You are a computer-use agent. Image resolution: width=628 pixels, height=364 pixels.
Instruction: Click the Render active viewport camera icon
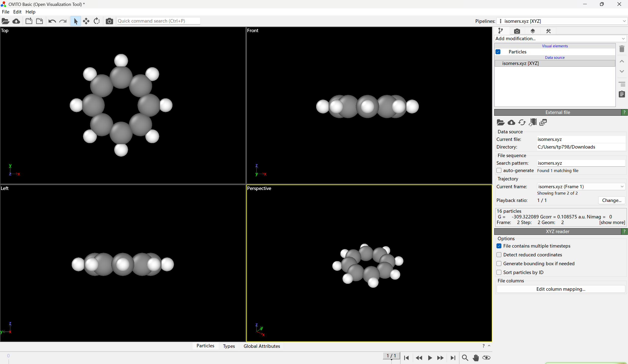click(x=109, y=21)
